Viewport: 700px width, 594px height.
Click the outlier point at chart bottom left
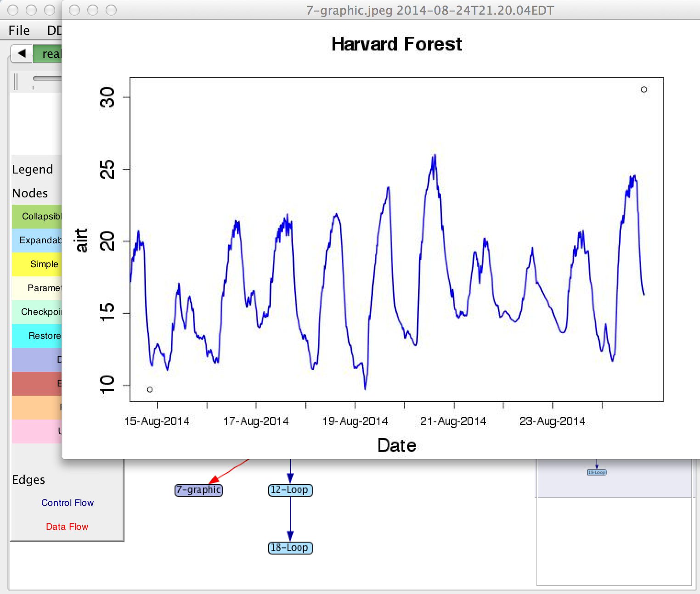tap(150, 390)
